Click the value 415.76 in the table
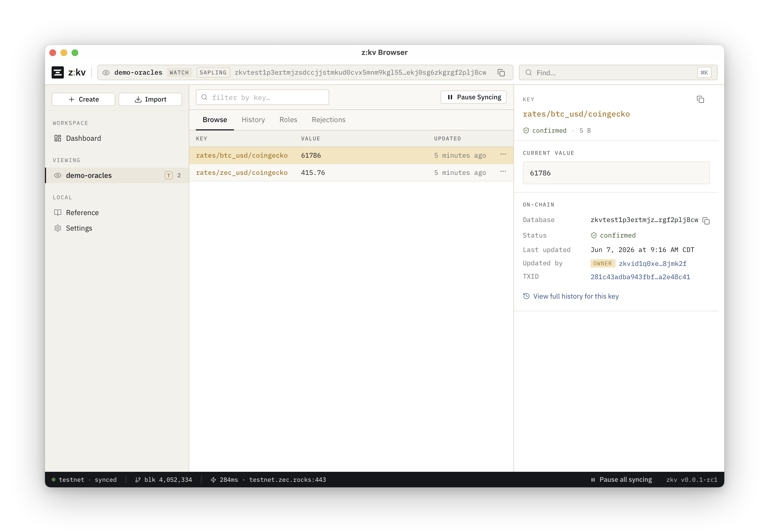The image size is (769, 532). click(313, 173)
